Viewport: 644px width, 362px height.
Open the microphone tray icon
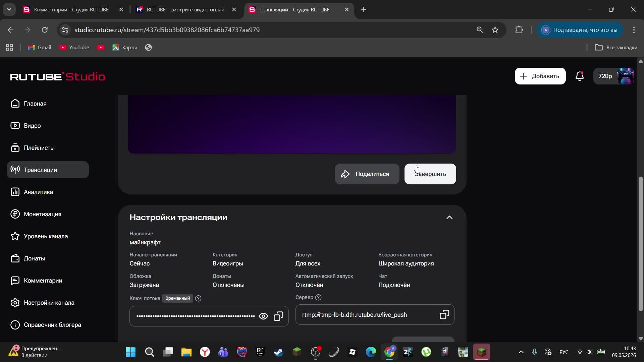pos(535,352)
